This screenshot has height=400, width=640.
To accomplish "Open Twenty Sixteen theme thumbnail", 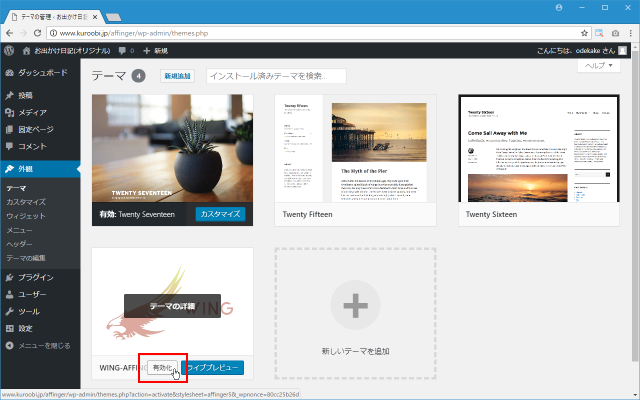I will 539,149.
